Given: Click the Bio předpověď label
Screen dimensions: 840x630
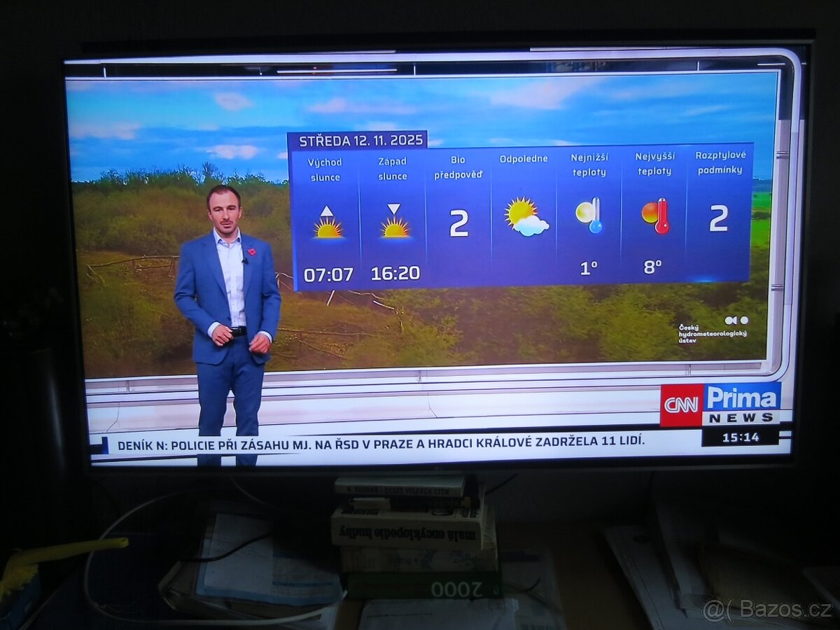Looking at the screenshot, I should coord(458,167).
